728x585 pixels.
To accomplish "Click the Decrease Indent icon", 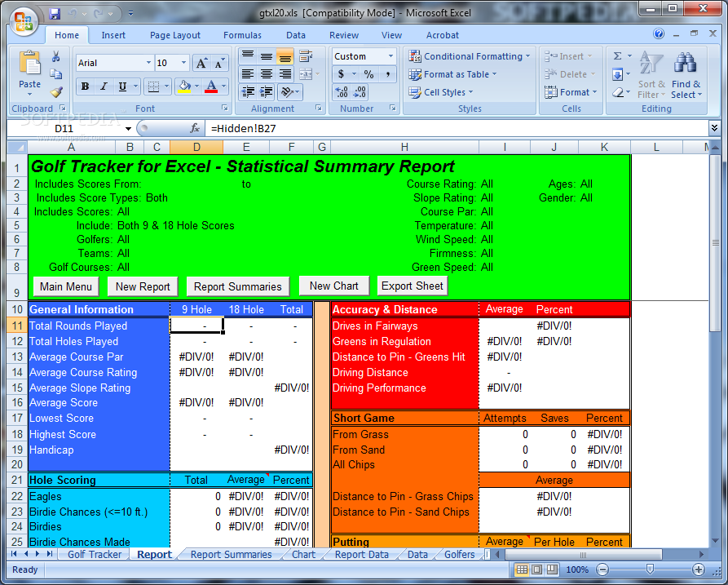I will [249, 92].
